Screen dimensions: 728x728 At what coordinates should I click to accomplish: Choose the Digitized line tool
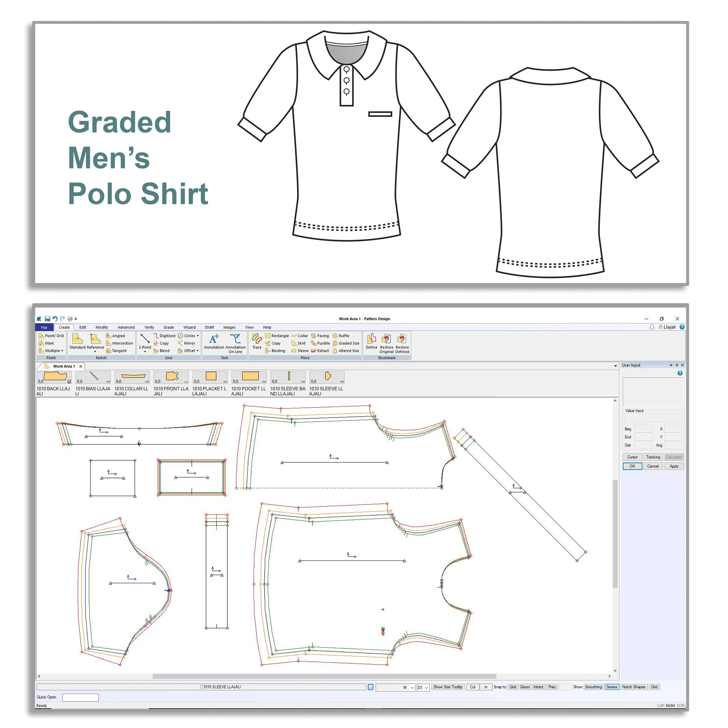(x=164, y=336)
